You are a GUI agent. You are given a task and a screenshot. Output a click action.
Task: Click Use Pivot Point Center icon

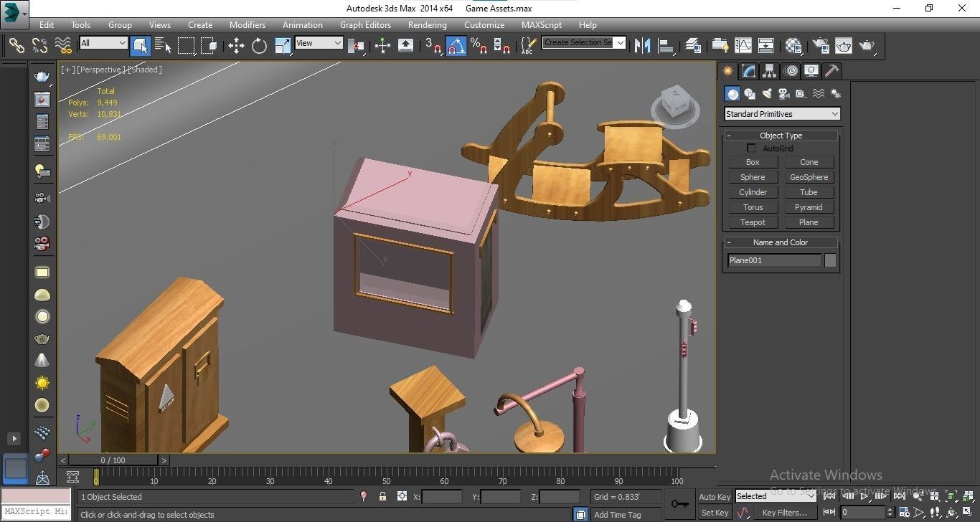pyautogui.click(x=356, y=46)
